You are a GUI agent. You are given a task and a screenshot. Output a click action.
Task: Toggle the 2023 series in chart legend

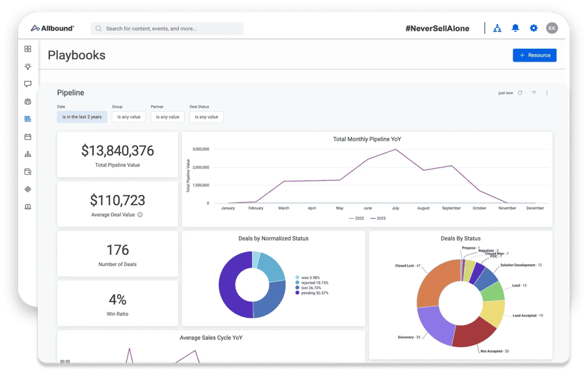pyautogui.click(x=378, y=218)
